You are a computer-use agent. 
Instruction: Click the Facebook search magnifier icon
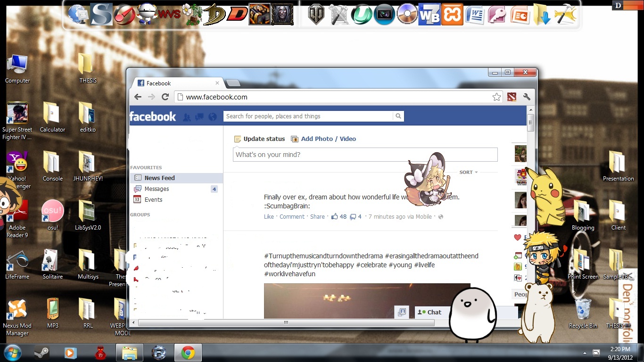(398, 116)
